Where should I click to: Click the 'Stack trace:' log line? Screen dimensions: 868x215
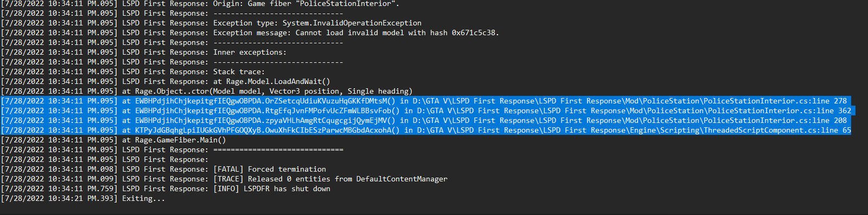[133, 72]
